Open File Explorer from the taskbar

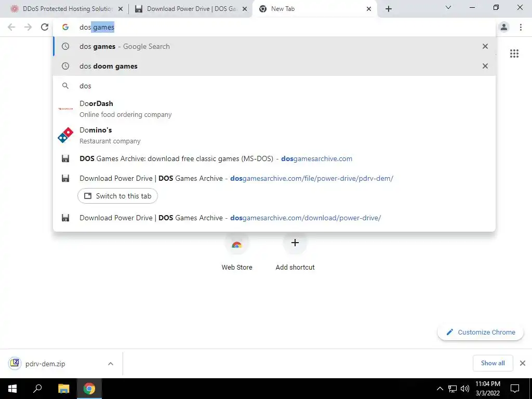(64, 389)
